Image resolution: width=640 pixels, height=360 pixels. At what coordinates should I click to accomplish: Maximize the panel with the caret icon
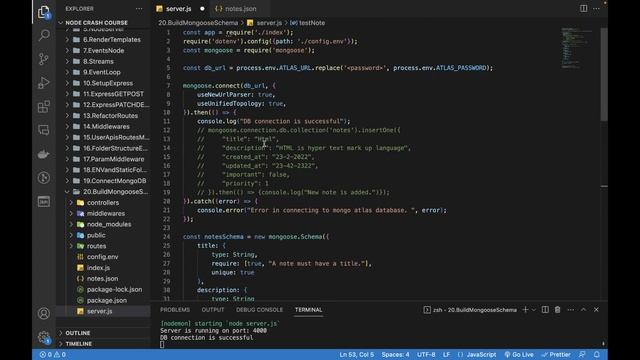[x=583, y=310]
